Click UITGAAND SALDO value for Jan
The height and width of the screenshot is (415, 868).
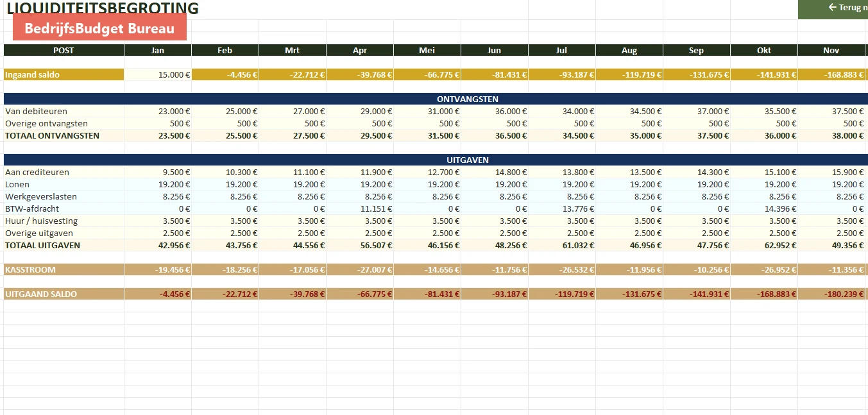pos(158,294)
